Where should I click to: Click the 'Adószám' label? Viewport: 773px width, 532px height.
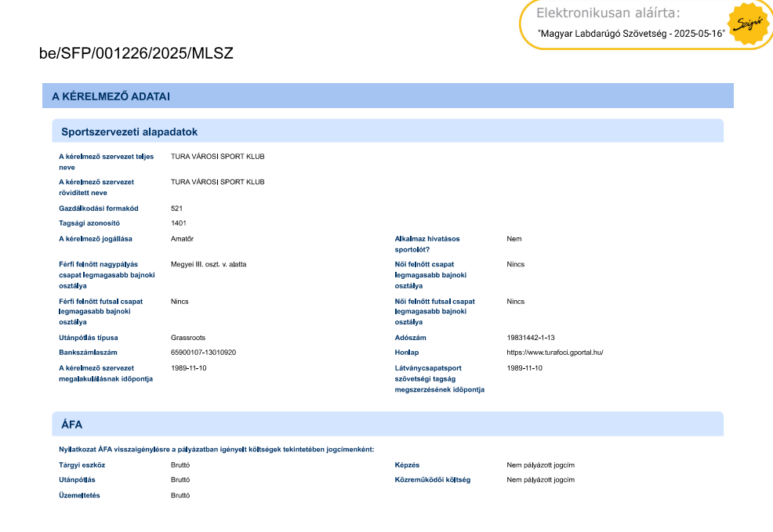pyautogui.click(x=410, y=338)
